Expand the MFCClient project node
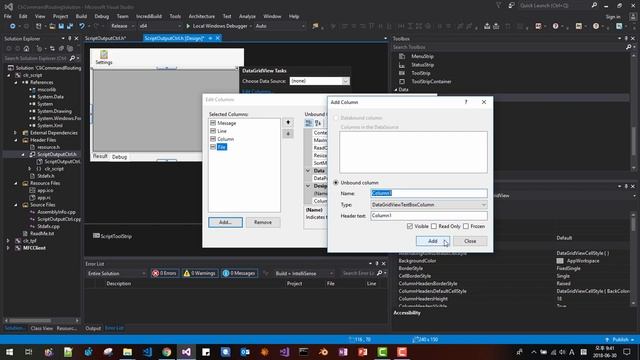The image size is (640, 360). click(8, 248)
